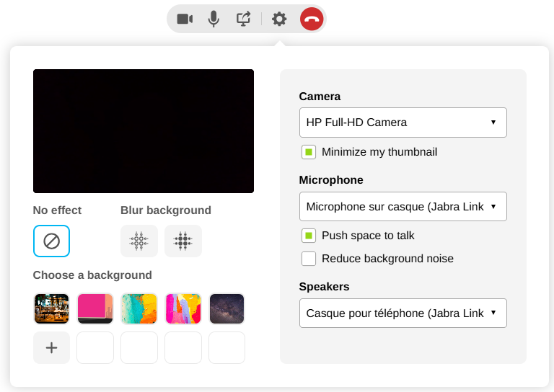Enable Reduce background noise
This screenshot has height=392, width=554.
tap(309, 259)
